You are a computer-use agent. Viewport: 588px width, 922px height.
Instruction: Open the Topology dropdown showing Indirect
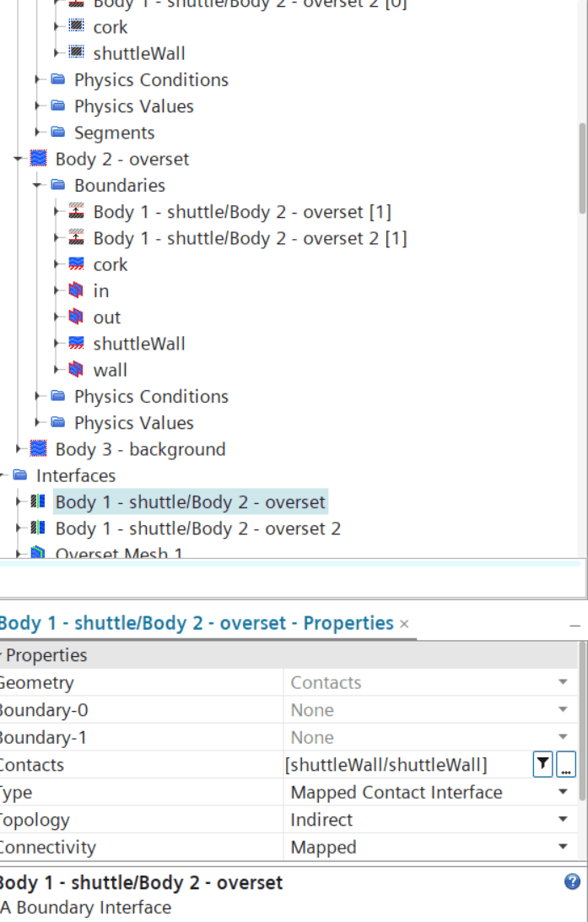[x=563, y=819]
